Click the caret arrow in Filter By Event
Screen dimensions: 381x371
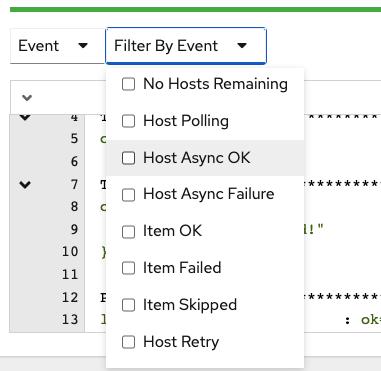tap(242, 46)
